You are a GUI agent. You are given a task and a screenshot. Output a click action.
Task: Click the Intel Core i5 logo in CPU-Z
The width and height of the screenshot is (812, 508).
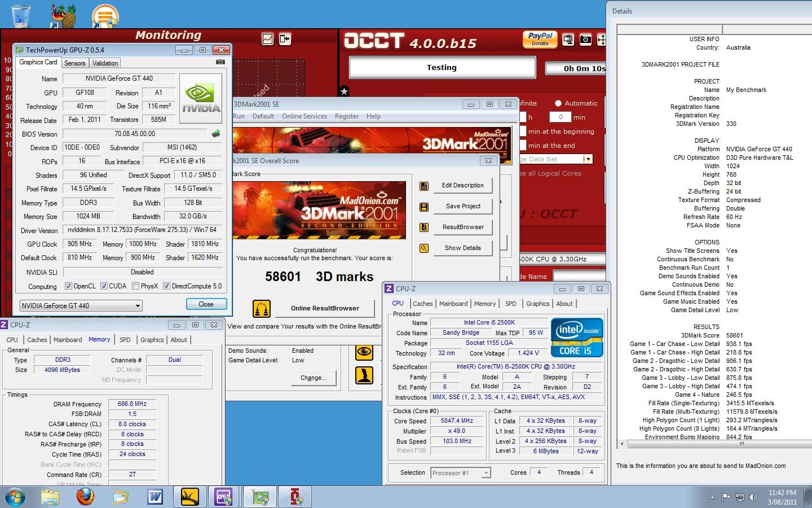578,338
